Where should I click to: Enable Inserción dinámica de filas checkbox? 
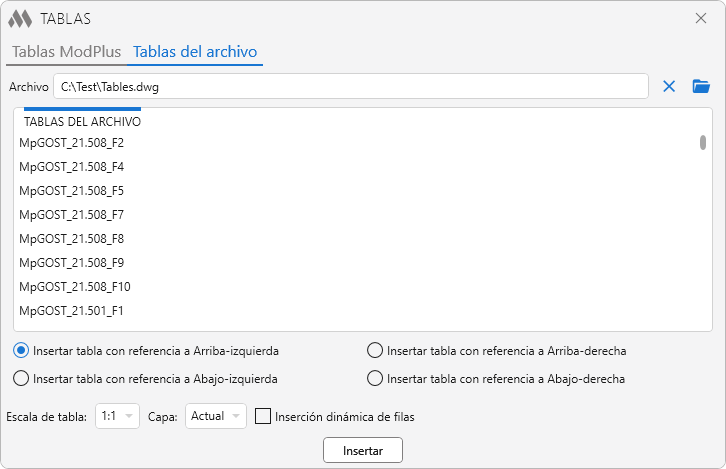264,416
